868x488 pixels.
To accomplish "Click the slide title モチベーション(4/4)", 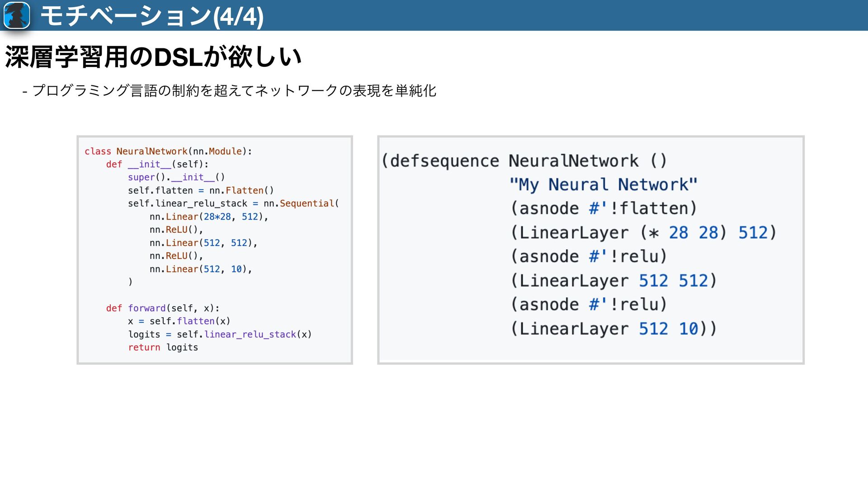I will pyautogui.click(x=152, y=16).
